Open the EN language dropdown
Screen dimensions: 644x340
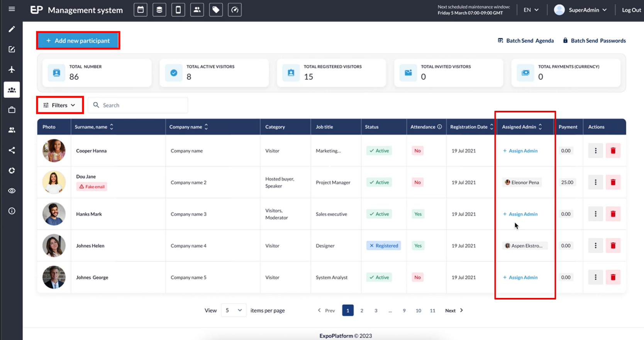coord(531,10)
